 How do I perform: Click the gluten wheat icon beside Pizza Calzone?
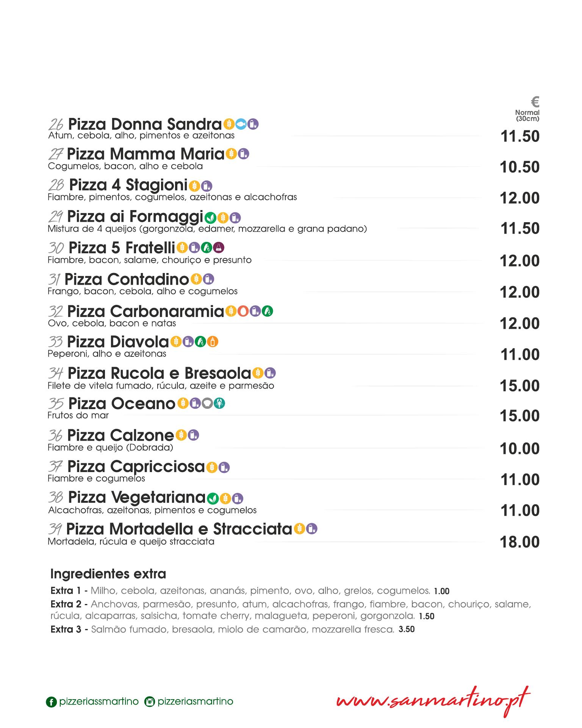click(x=181, y=435)
